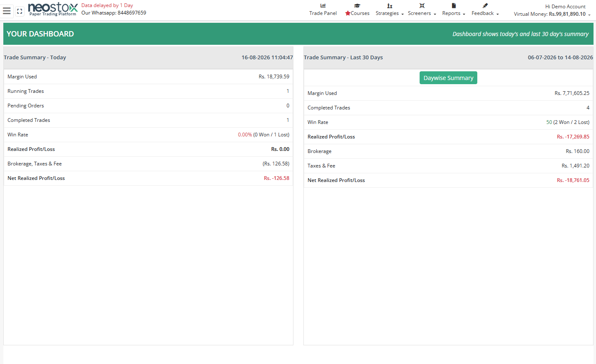
Task: Click the Courses graduation cap icon
Action: click(x=357, y=6)
